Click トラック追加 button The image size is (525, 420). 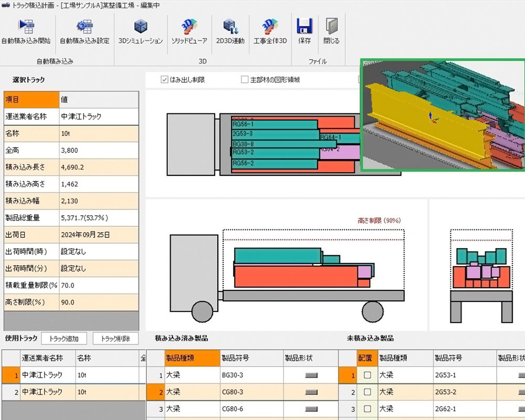point(64,339)
